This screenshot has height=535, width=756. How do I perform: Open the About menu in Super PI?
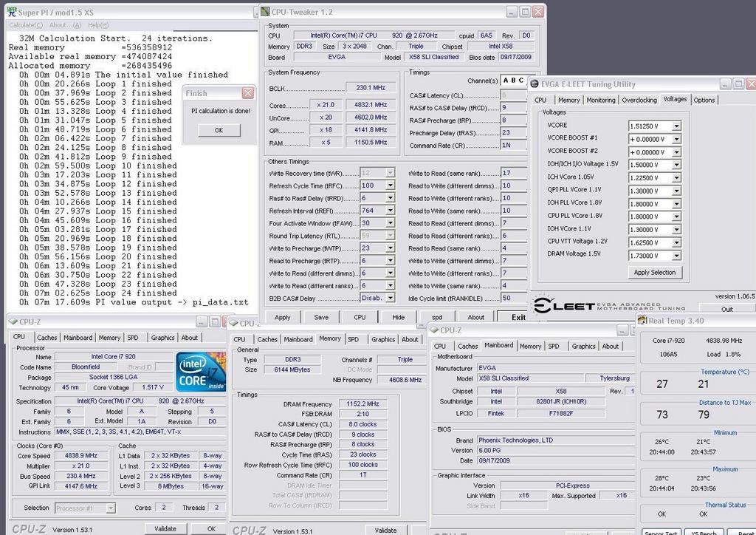pyautogui.click(x=65, y=25)
